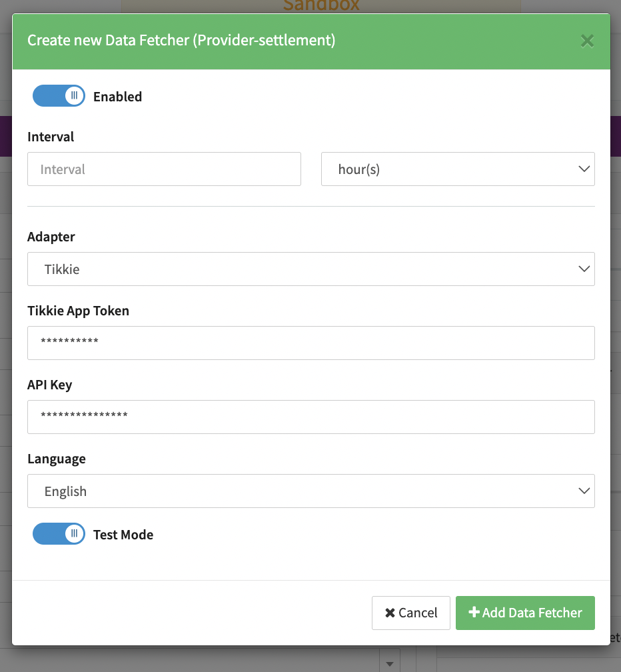Focus the Interval number input field
The height and width of the screenshot is (672, 621).
pos(164,169)
